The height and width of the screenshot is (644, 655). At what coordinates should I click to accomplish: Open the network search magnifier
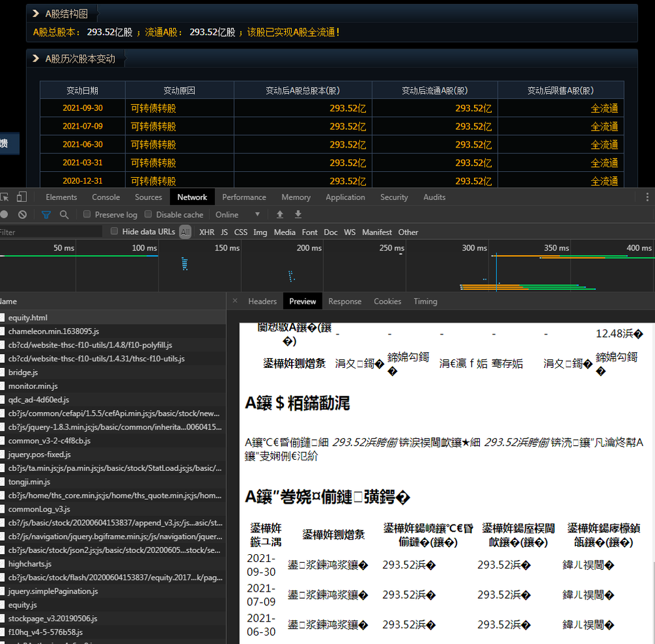coord(64,215)
